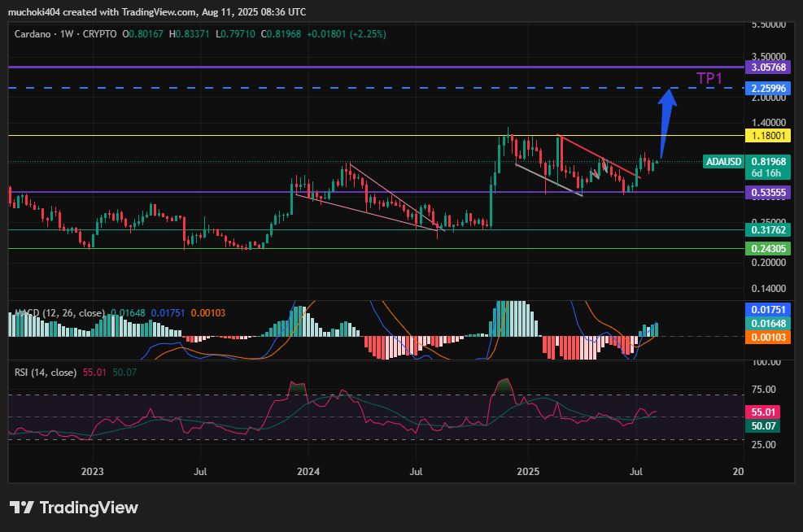Viewport: 803px width, 532px height.
Task: Click the blue 0.01751 MACD scale label
Action: click(768, 310)
